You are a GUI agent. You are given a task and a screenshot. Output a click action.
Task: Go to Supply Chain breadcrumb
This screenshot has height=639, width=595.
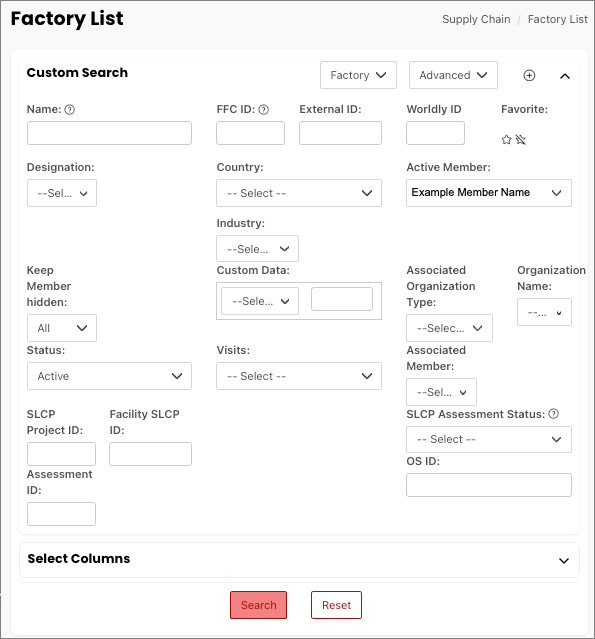coord(476,19)
